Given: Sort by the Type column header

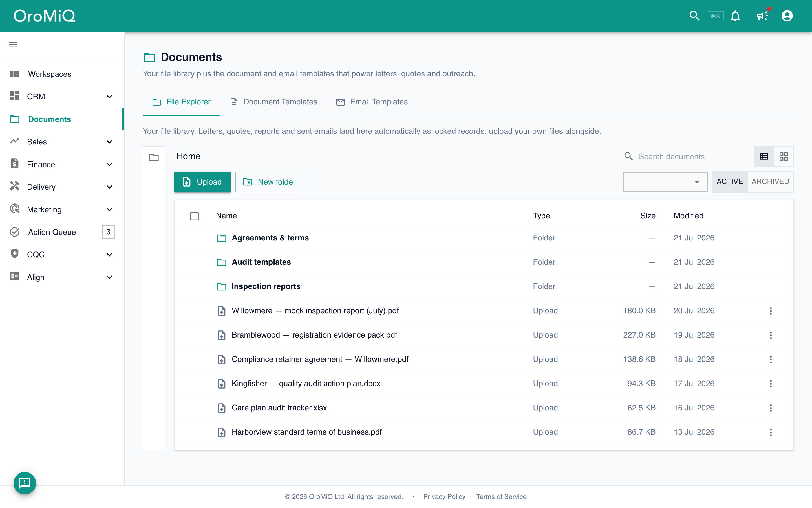Looking at the screenshot, I should click(541, 216).
